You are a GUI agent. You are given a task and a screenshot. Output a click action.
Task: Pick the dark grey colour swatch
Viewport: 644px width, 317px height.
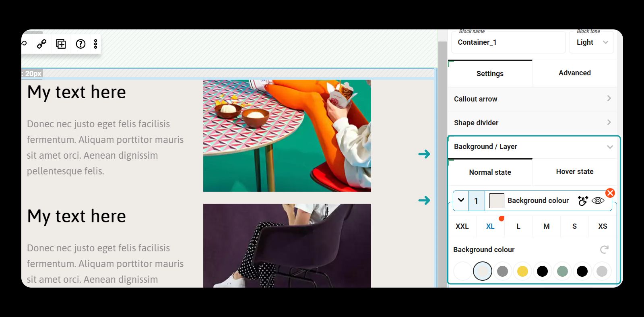(502, 271)
